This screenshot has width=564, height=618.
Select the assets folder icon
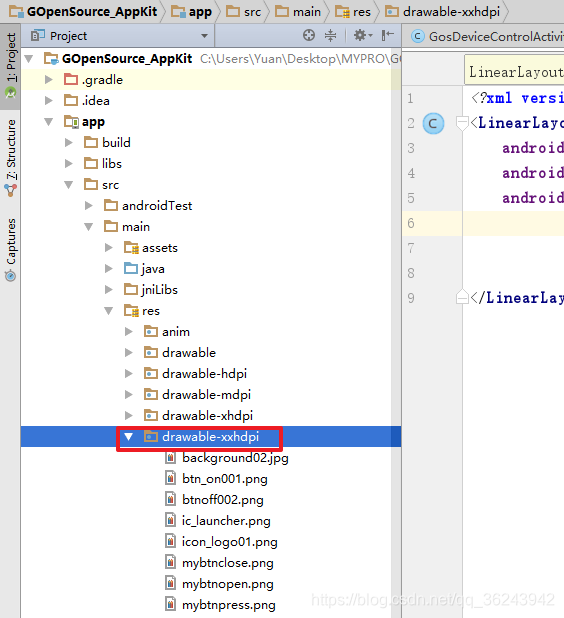131,248
